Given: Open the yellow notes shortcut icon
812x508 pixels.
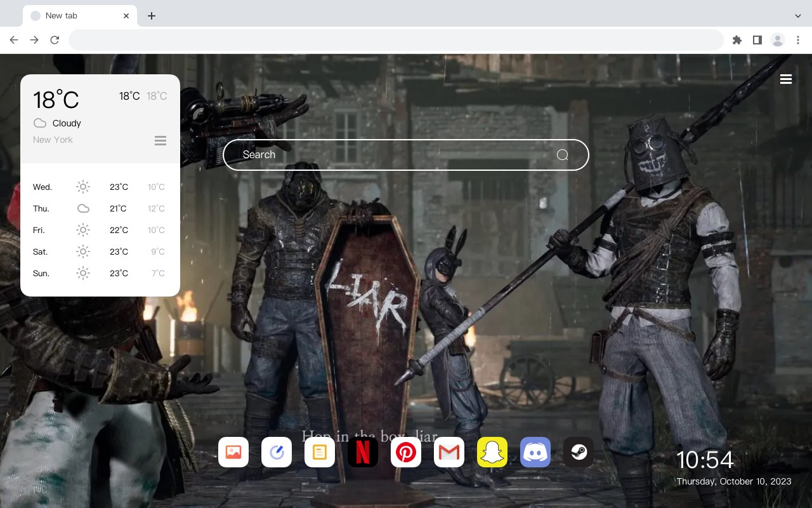Looking at the screenshot, I should click(x=320, y=452).
